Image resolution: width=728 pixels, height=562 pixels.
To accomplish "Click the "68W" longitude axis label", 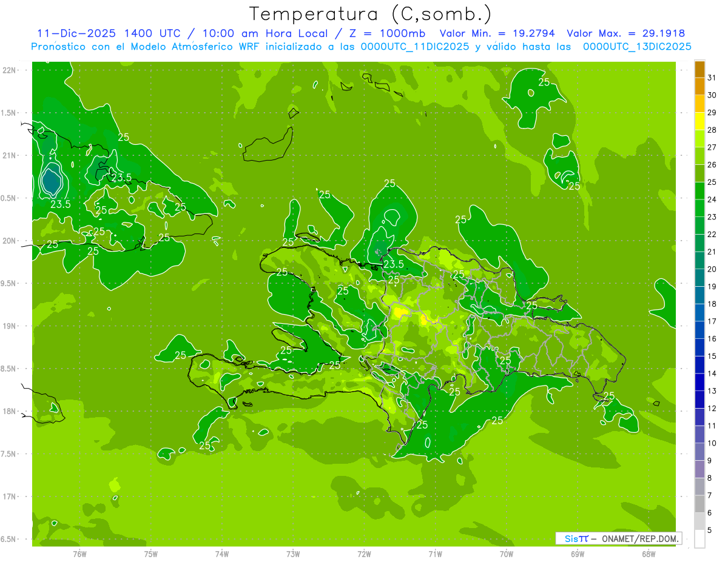I will pyautogui.click(x=649, y=554).
